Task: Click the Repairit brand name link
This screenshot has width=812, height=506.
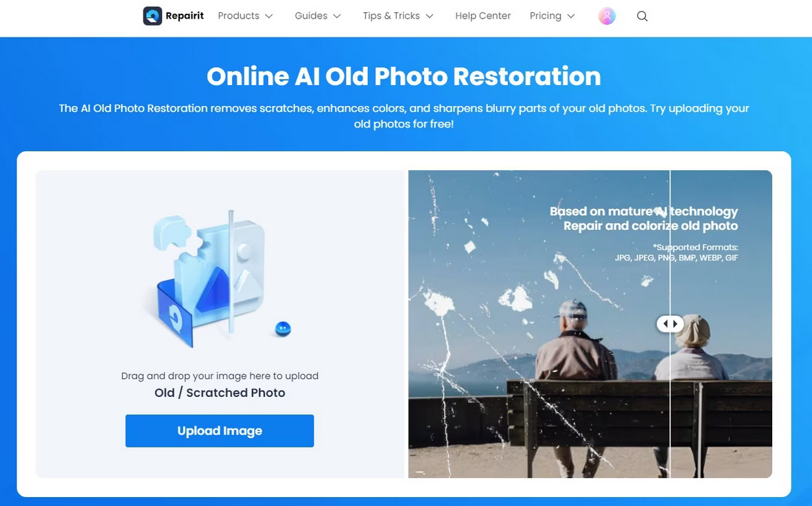Action: [185, 16]
